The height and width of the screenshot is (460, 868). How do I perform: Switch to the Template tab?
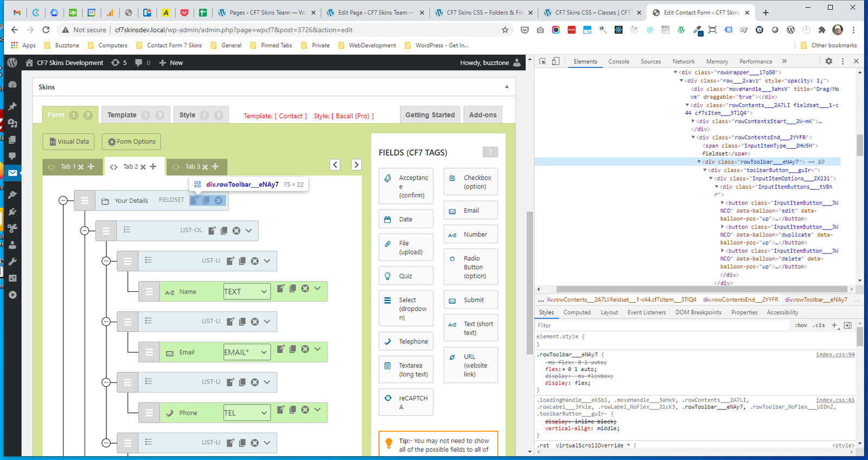[x=122, y=115]
